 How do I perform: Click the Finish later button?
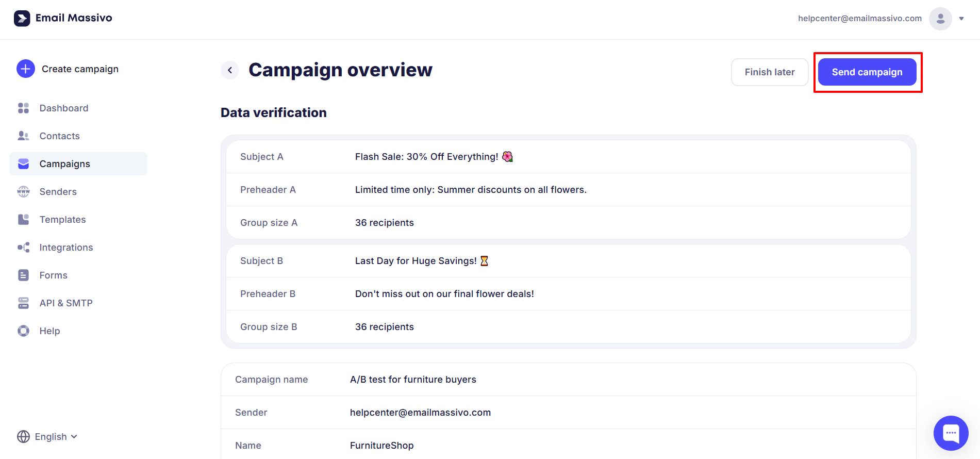769,72
